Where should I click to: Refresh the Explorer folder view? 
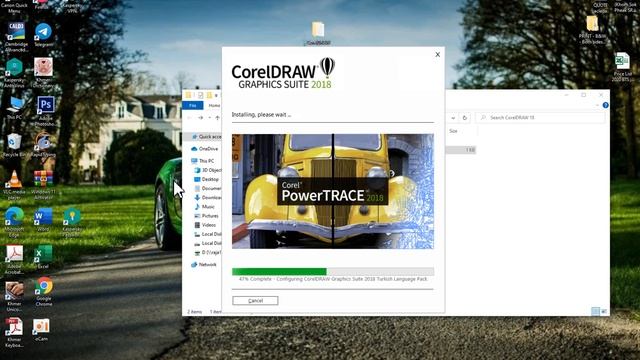tap(464, 118)
